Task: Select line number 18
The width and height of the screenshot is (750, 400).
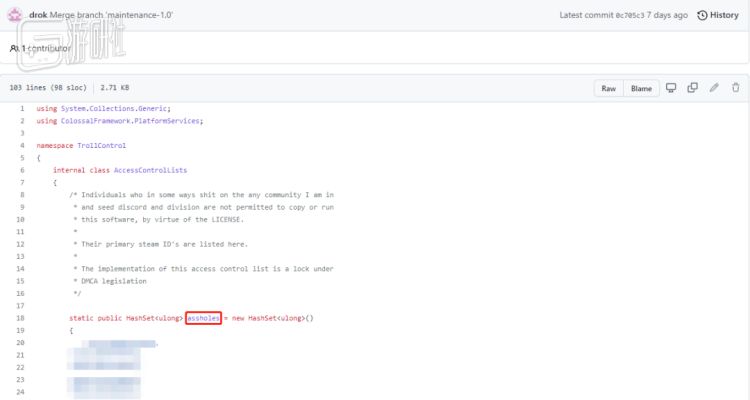Action: tap(20, 318)
